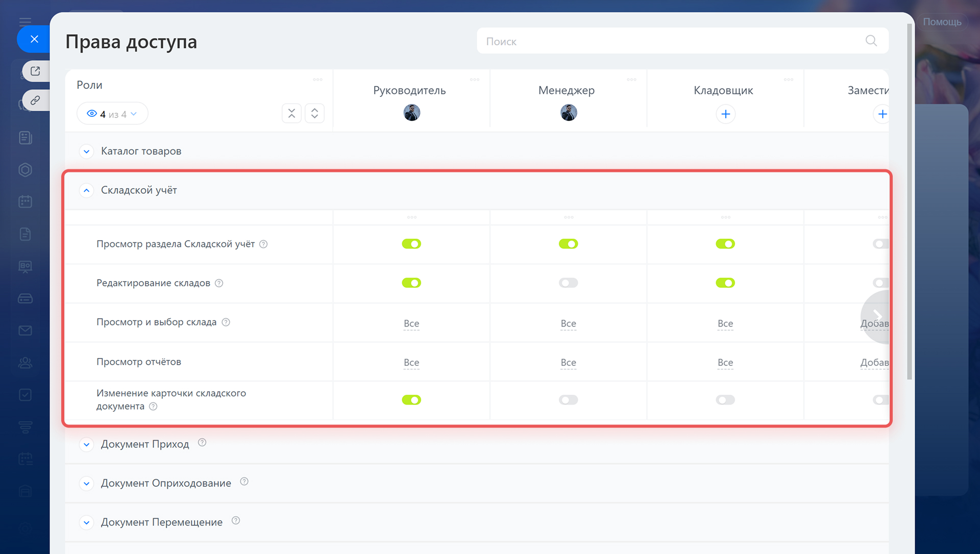
Task: Click Все for Менеджер Просмотр отчётов
Action: (x=568, y=363)
